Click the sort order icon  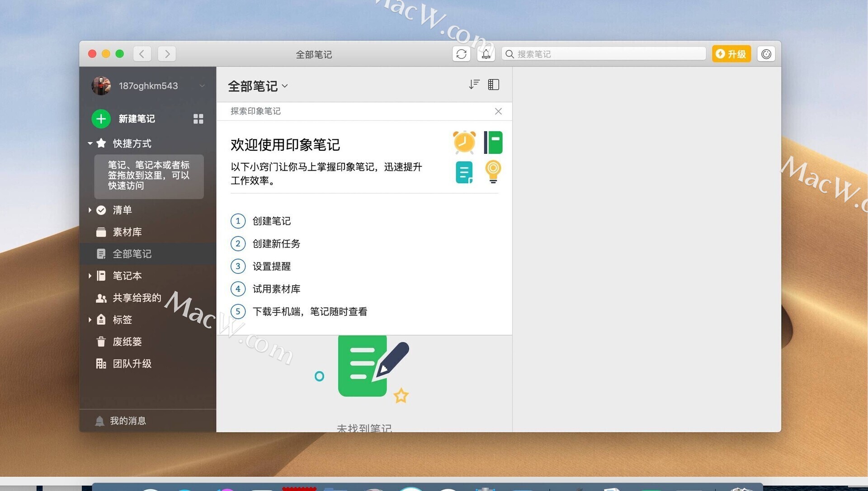point(474,85)
